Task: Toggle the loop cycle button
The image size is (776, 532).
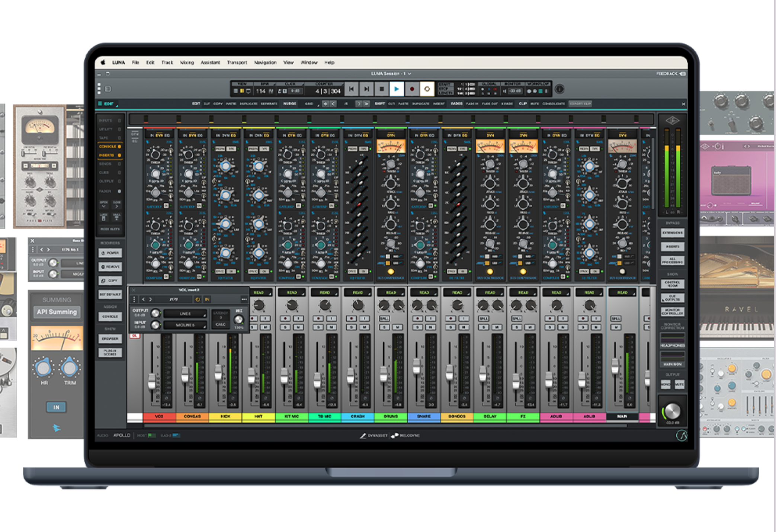Action: [427, 89]
